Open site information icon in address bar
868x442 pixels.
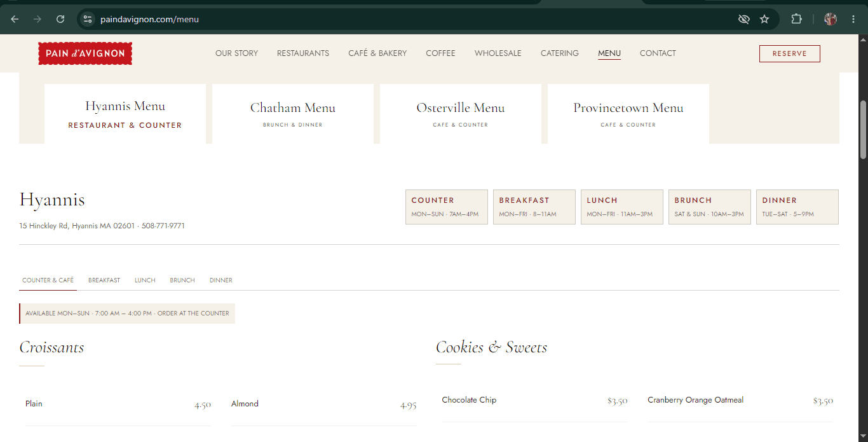[x=88, y=19]
